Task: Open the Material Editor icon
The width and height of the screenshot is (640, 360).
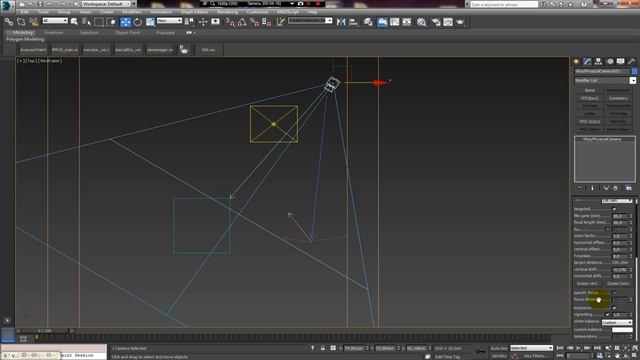Action: [x=421, y=22]
